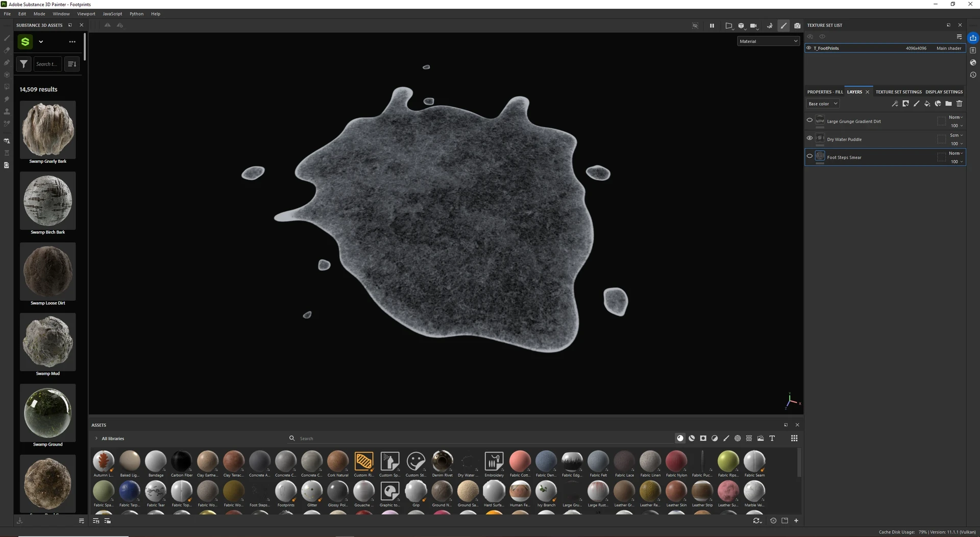Switch to Properties - Fill tab
The image size is (980, 537).
pos(825,92)
